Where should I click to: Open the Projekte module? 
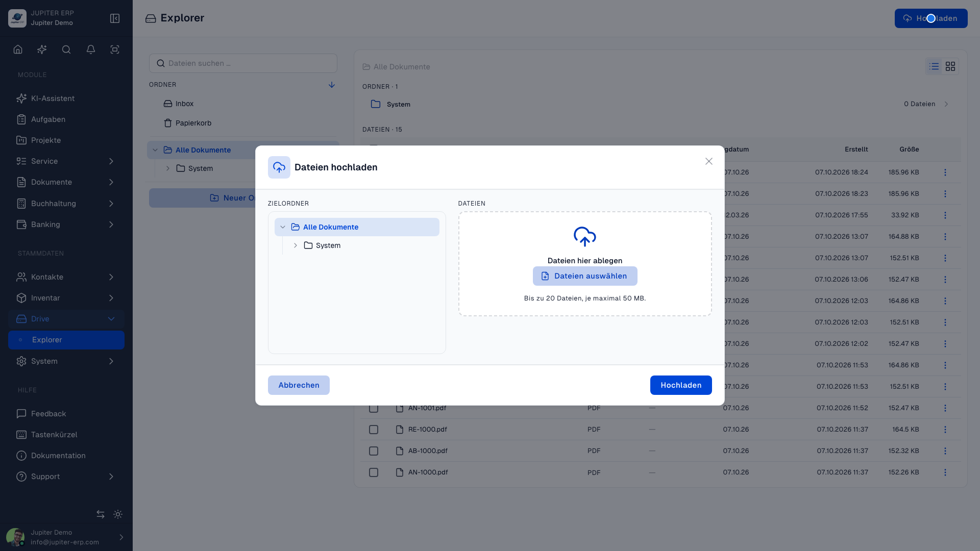(x=66, y=140)
